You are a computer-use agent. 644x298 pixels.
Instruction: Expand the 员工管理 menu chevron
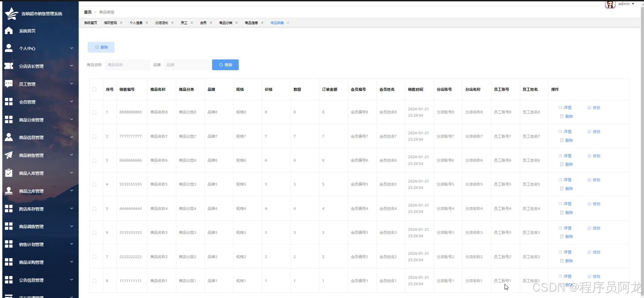coord(72,84)
